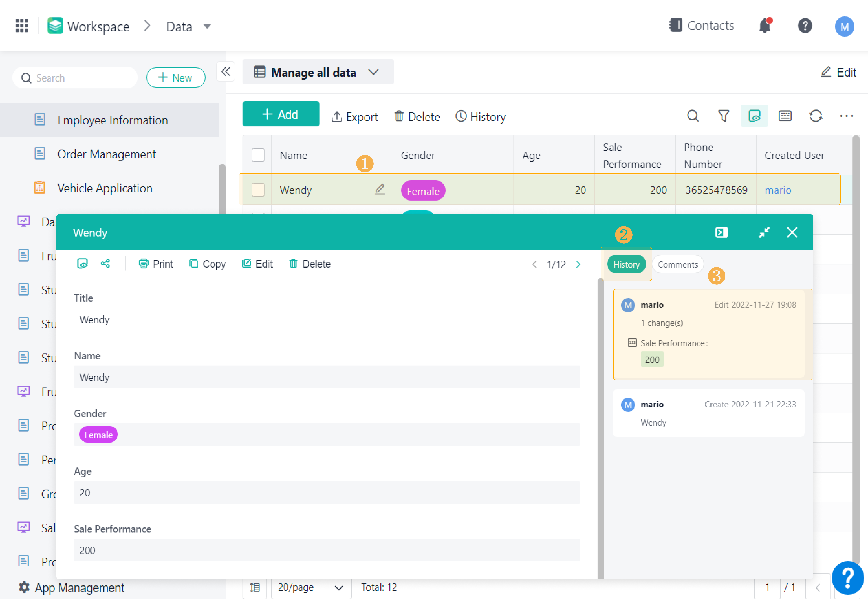The height and width of the screenshot is (599, 868).
Task: Open the mario created user link
Action: 778,190
